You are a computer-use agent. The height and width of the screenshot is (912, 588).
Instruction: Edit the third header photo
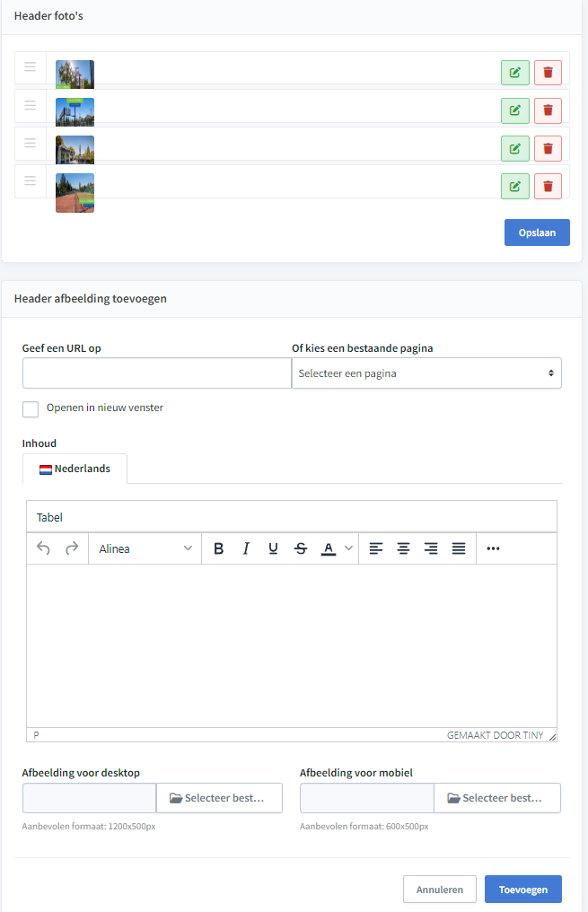(514, 148)
